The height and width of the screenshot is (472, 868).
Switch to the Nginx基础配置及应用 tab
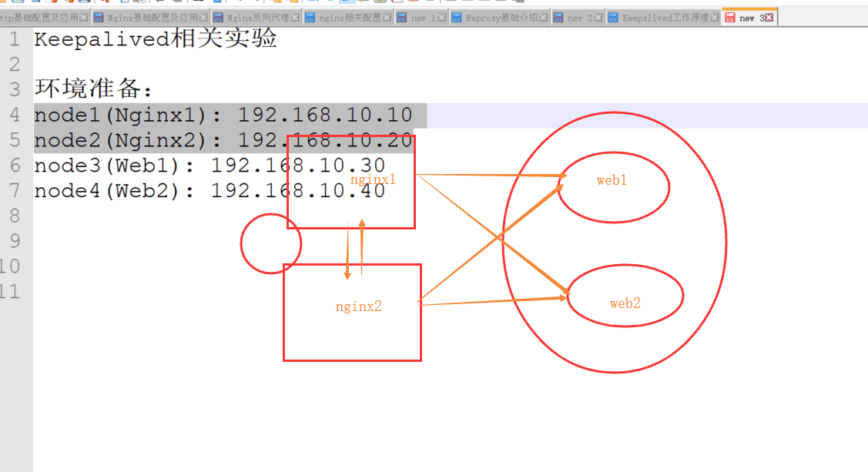pyautogui.click(x=152, y=18)
